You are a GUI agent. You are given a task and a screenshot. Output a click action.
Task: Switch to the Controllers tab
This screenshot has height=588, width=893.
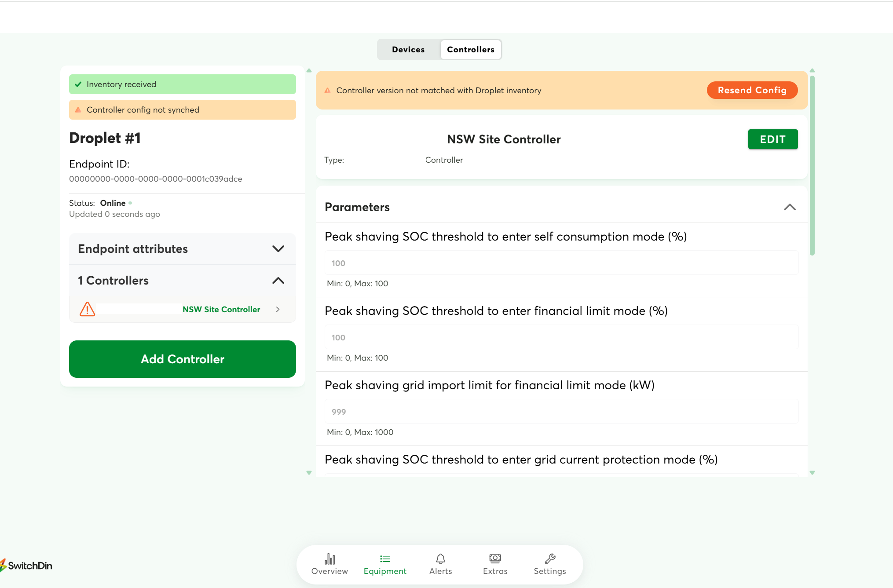tap(471, 50)
